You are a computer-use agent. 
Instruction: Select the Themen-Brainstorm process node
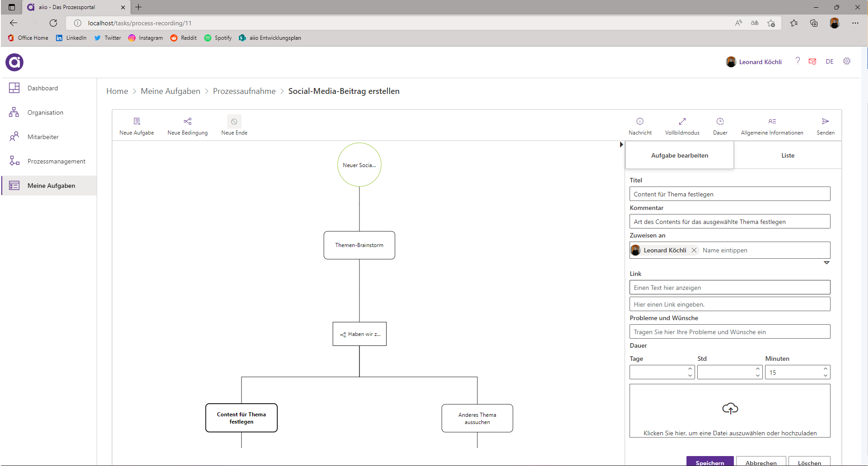click(359, 245)
